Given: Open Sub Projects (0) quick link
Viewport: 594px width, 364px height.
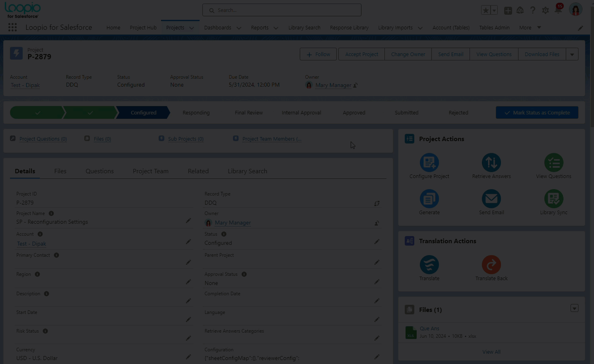Looking at the screenshot, I should 186,139.
